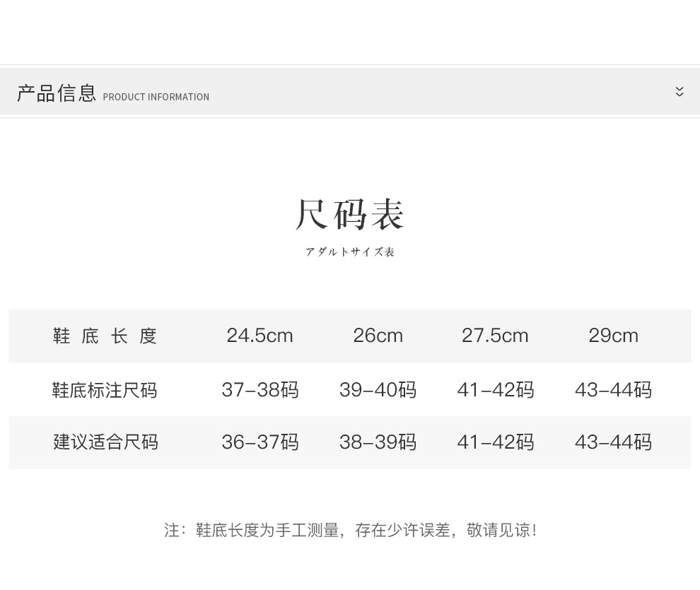
Task: Click 43-44码 in the 建议适合尺码 row
Action: pyautogui.click(x=614, y=442)
